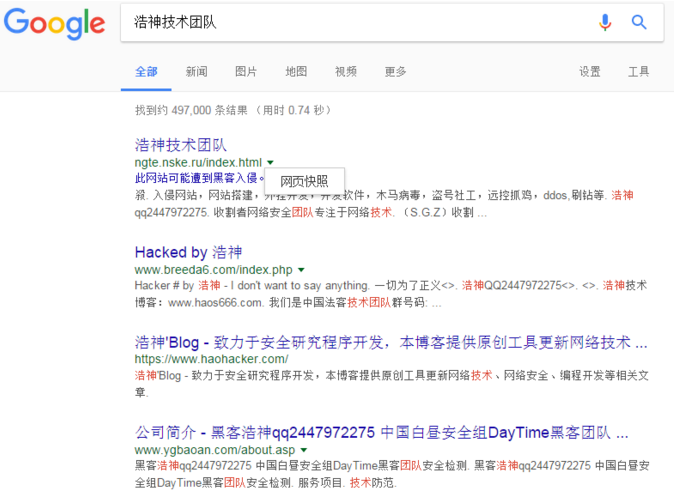Open 工具 search tools

click(639, 71)
